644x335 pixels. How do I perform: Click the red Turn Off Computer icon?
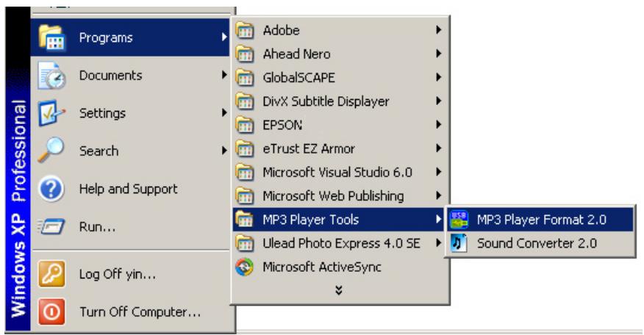click(x=51, y=312)
